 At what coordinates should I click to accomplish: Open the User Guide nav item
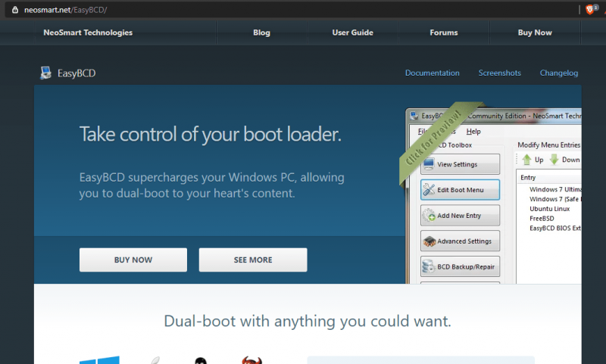pos(353,33)
